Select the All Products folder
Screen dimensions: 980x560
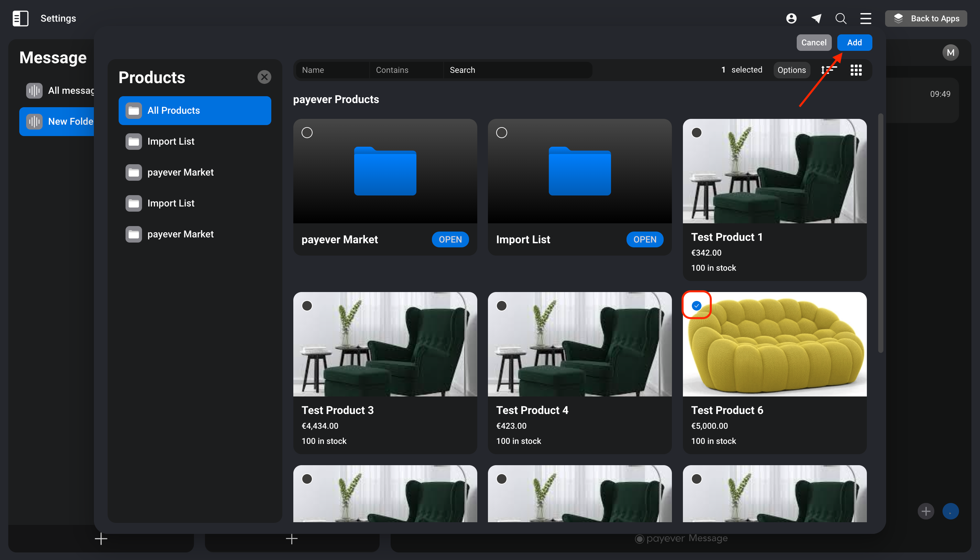coord(195,110)
